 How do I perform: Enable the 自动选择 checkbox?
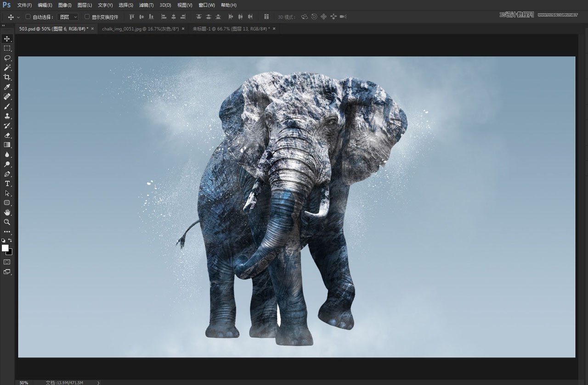pos(28,17)
